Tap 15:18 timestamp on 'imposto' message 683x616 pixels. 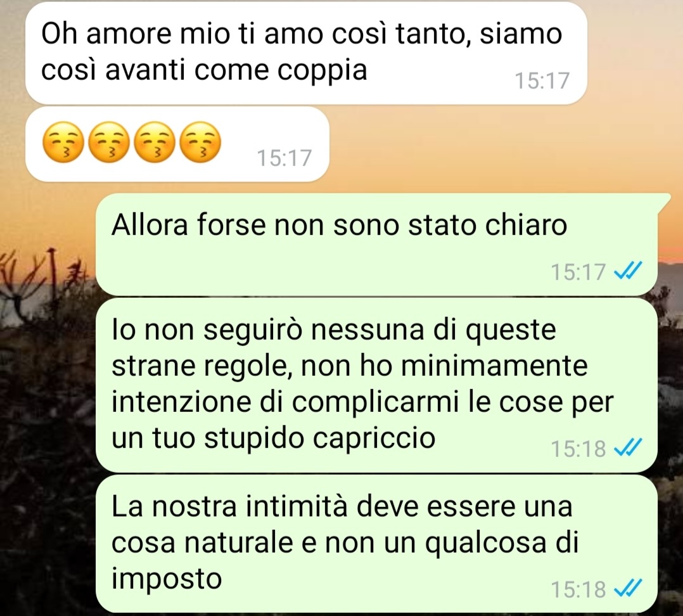[578, 589]
